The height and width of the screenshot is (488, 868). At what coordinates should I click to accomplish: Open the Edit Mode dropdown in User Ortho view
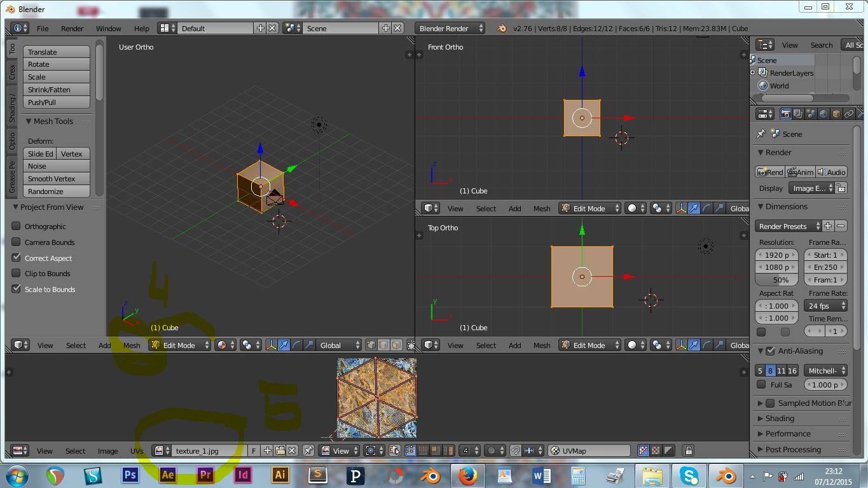click(x=181, y=345)
